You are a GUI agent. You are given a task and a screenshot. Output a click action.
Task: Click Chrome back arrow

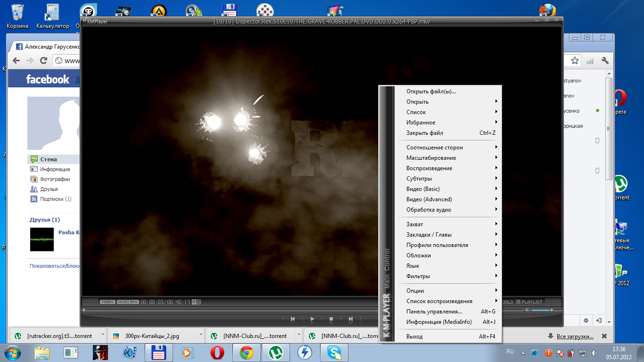click(x=16, y=60)
